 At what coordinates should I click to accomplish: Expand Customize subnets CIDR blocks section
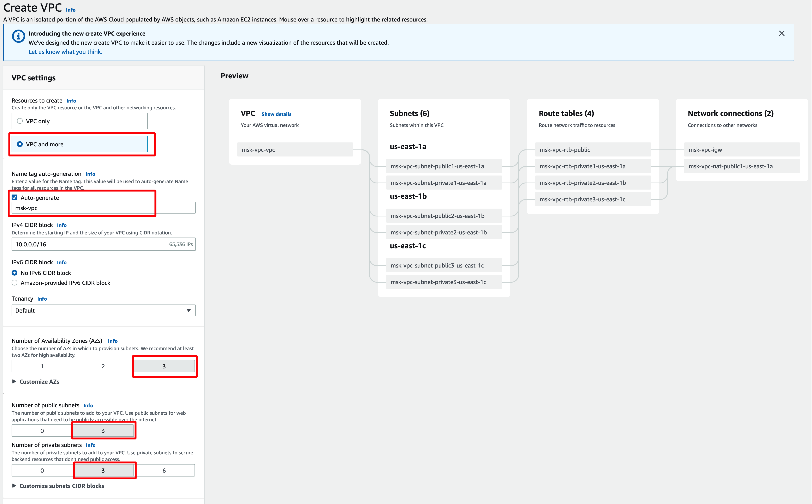(58, 486)
